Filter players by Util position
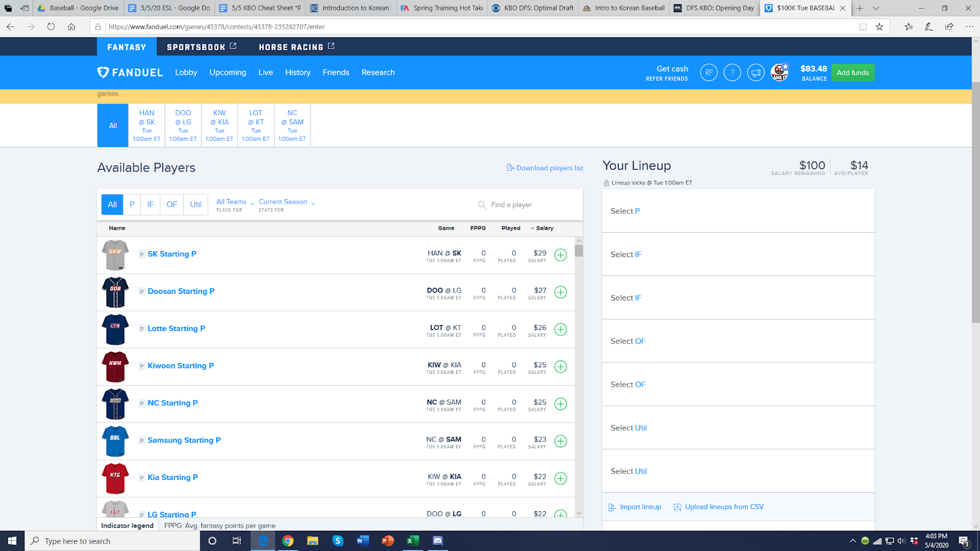 196,204
